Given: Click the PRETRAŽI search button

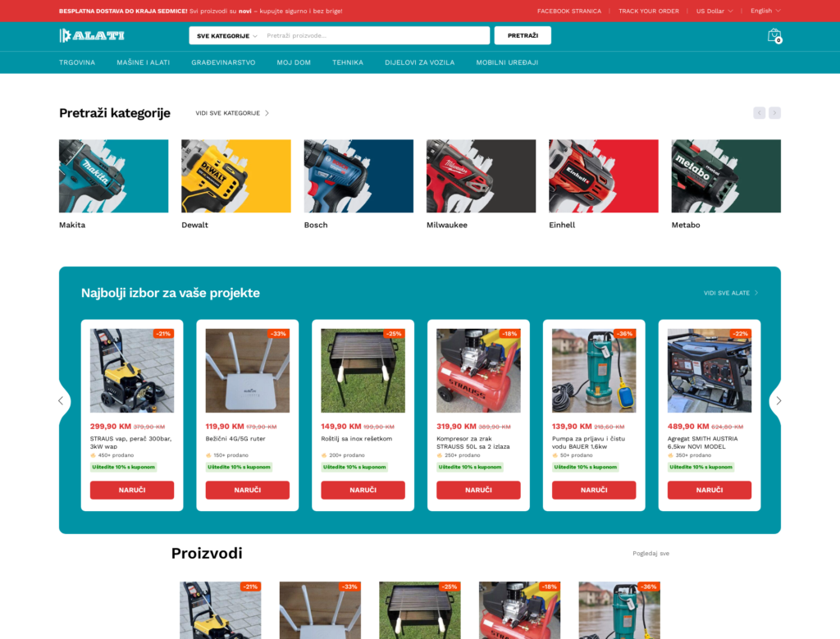Looking at the screenshot, I should tap(523, 36).
